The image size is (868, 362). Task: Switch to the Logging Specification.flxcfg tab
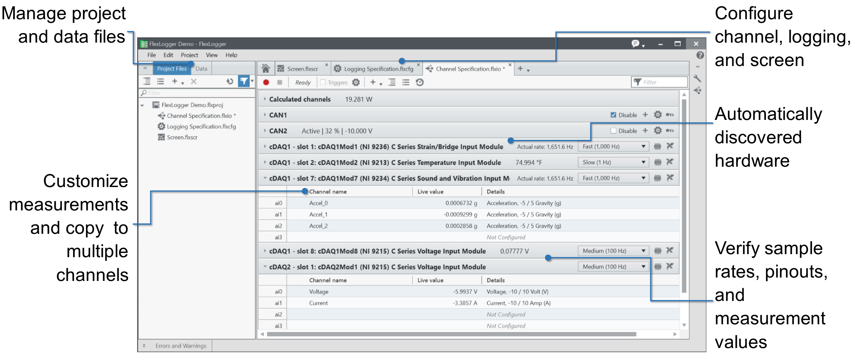pyautogui.click(x=378, y=69)
